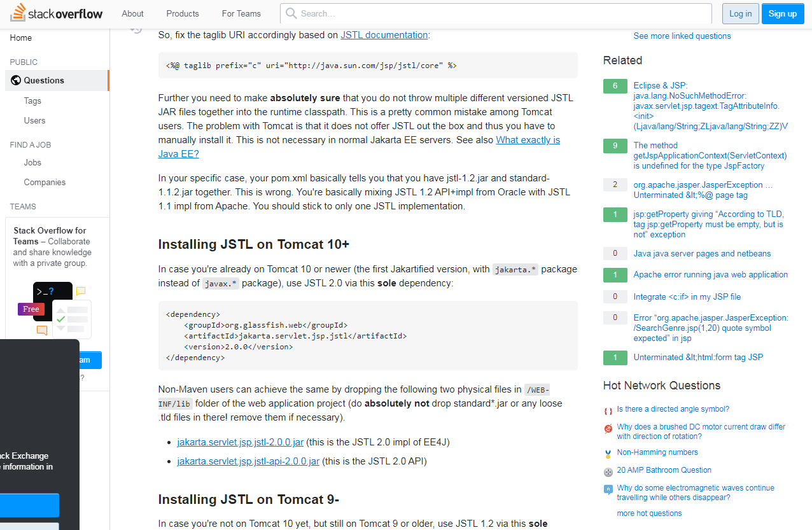The image size is (812, 530).
Task: Open getJspApplicationContext undefined related question
Action: (710, 155)
